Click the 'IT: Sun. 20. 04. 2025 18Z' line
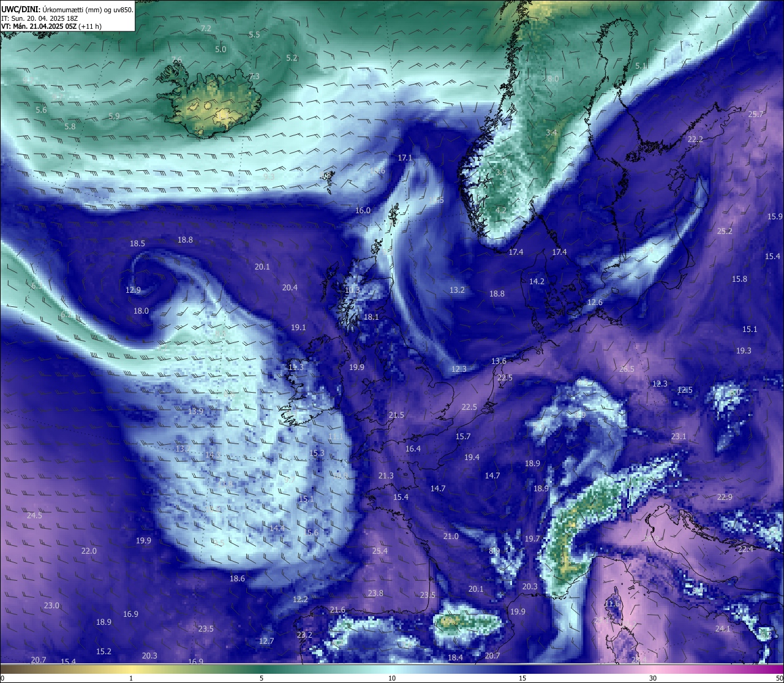This screenshot has width=784, height=683. [x=39, y=18]
